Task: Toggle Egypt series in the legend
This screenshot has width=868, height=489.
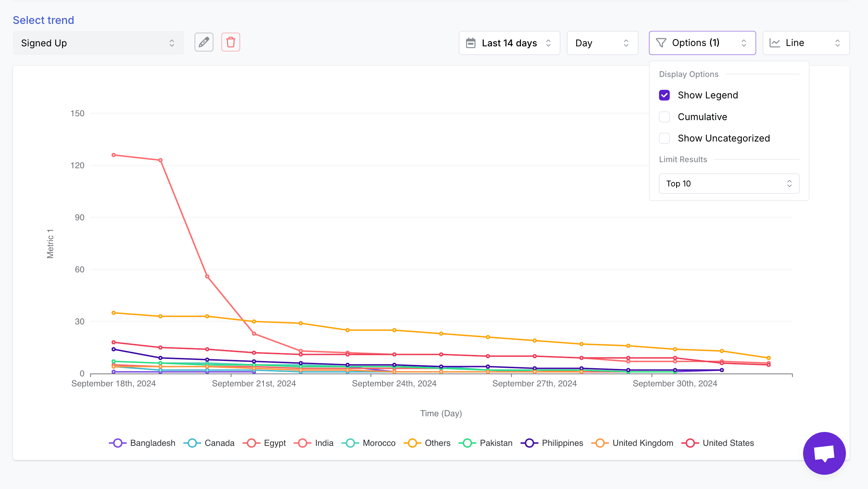Action: point(264,443)
